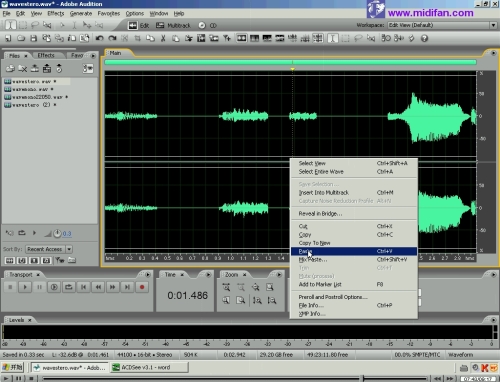Click the red Record button
This screenshot has height=382, width=500.
click(142, 287)
